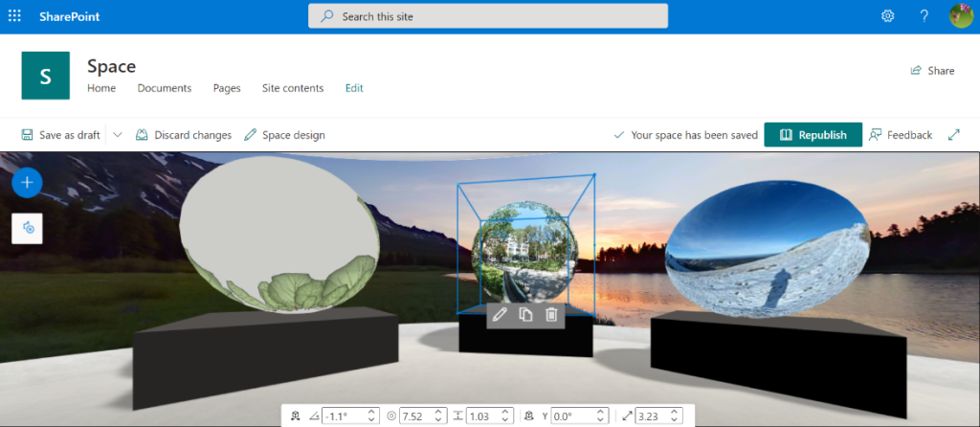Decrease the Y rotation value
The width and height of the screenshot is (980, 427).
click(600, 419)
